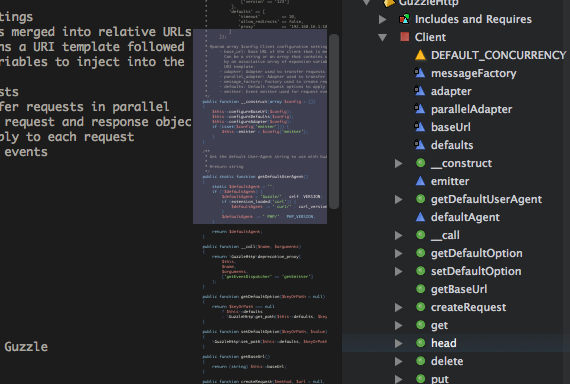Select __call in the outline
Viewport: 570px width, 384px height.
[x=445, y=235]
